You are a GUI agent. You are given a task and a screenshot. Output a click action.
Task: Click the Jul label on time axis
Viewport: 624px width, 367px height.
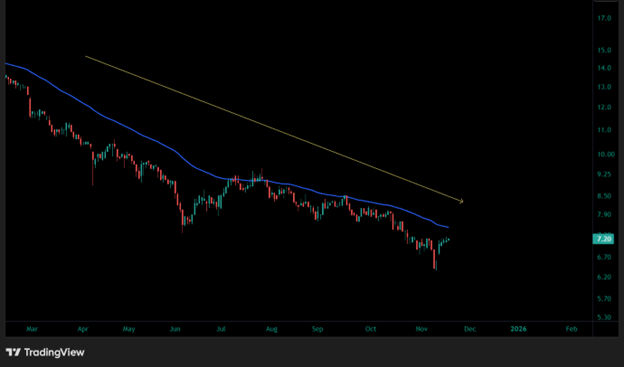(221, 329)
